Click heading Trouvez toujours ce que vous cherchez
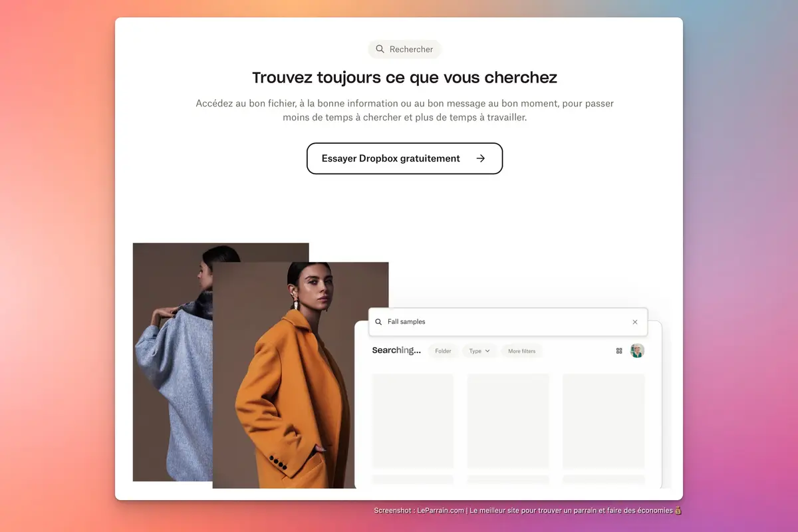Image resolution: width=798 pixels, height=532 pixels. [404, 77]
